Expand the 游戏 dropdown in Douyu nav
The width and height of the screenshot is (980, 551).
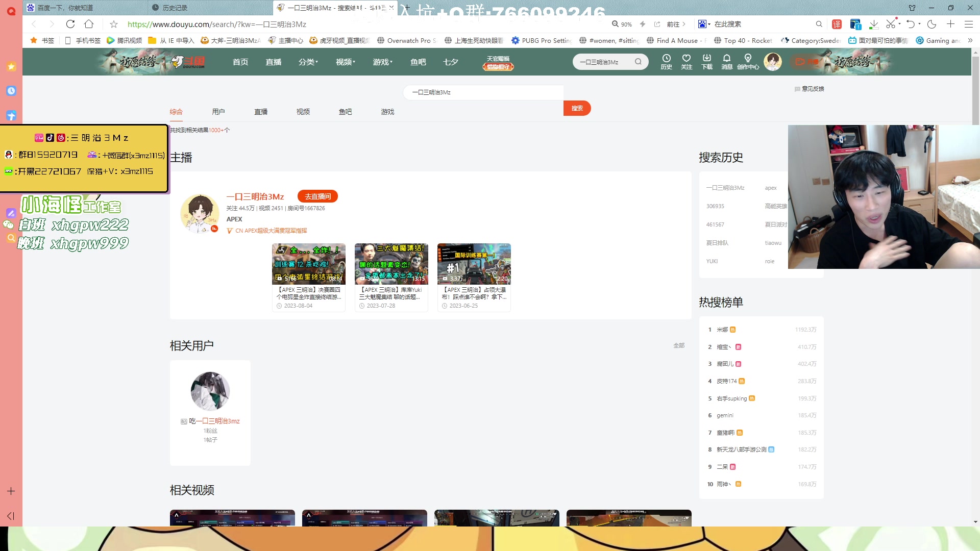(x=383, y=62)
